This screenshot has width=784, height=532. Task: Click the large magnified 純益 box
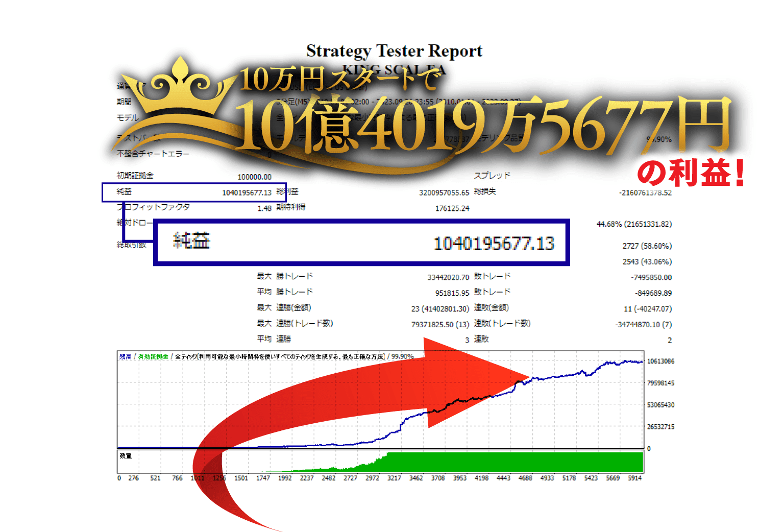tap(361, 243)
